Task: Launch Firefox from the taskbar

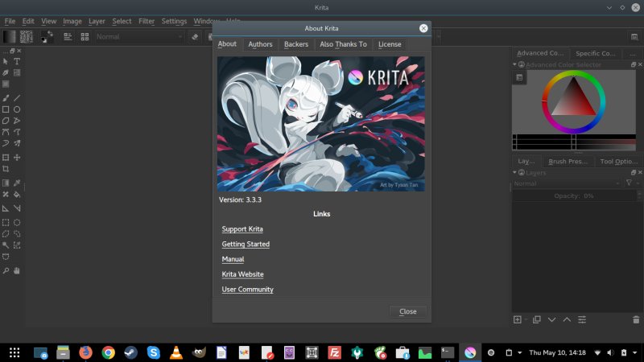Action: click(86, 352)
